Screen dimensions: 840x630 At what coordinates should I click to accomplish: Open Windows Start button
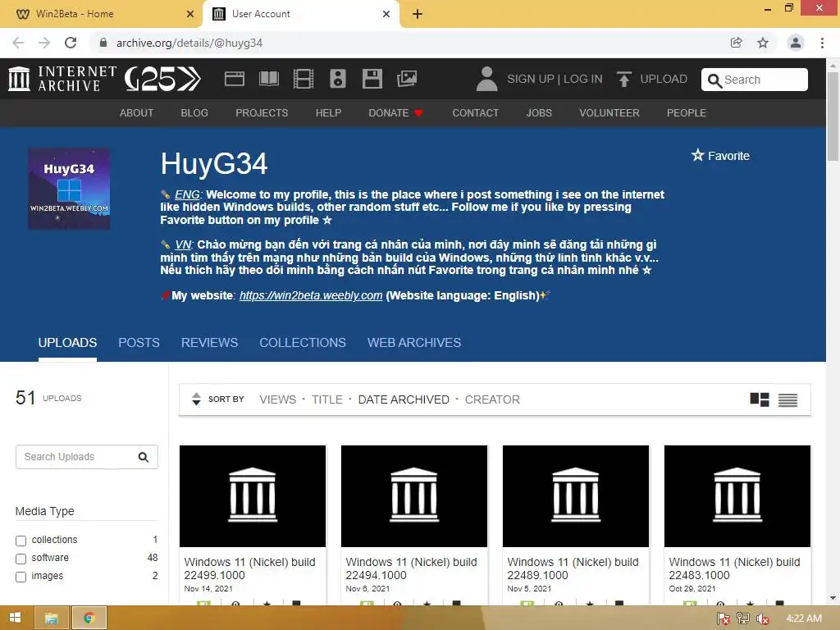(15, 618)
